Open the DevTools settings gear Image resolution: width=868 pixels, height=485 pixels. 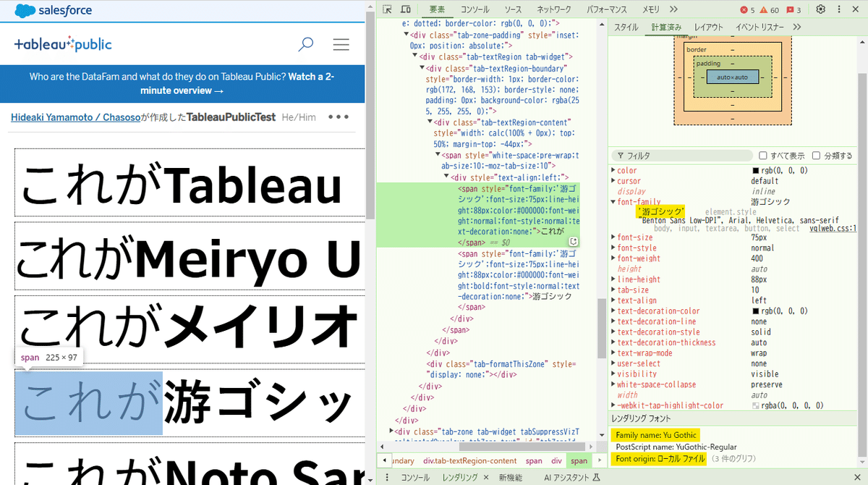820,9
